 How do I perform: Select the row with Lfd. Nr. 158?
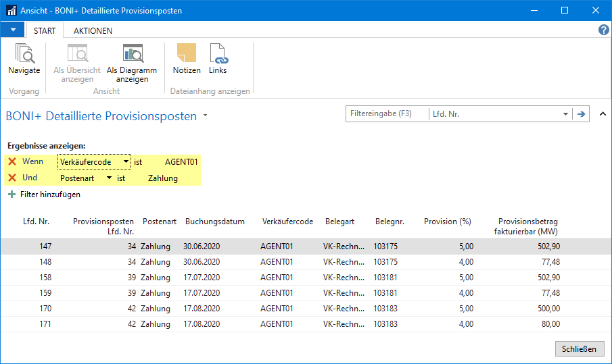[270, 278]
